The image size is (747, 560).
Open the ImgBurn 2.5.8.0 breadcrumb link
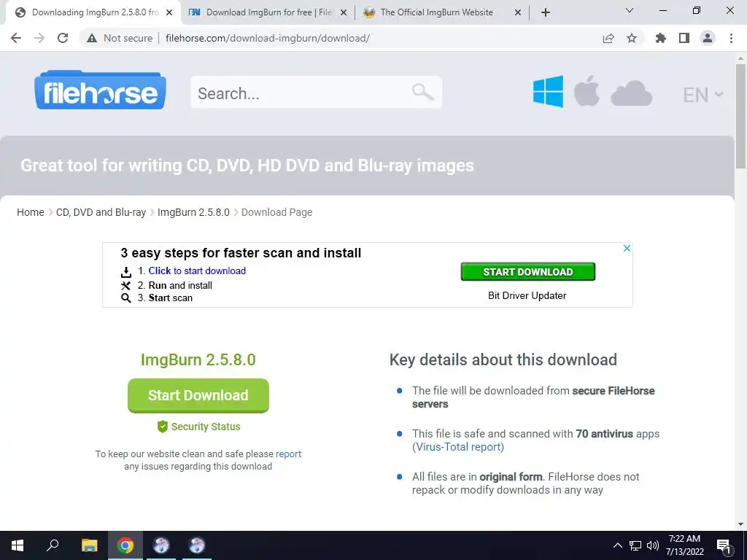tap(193, 212)
